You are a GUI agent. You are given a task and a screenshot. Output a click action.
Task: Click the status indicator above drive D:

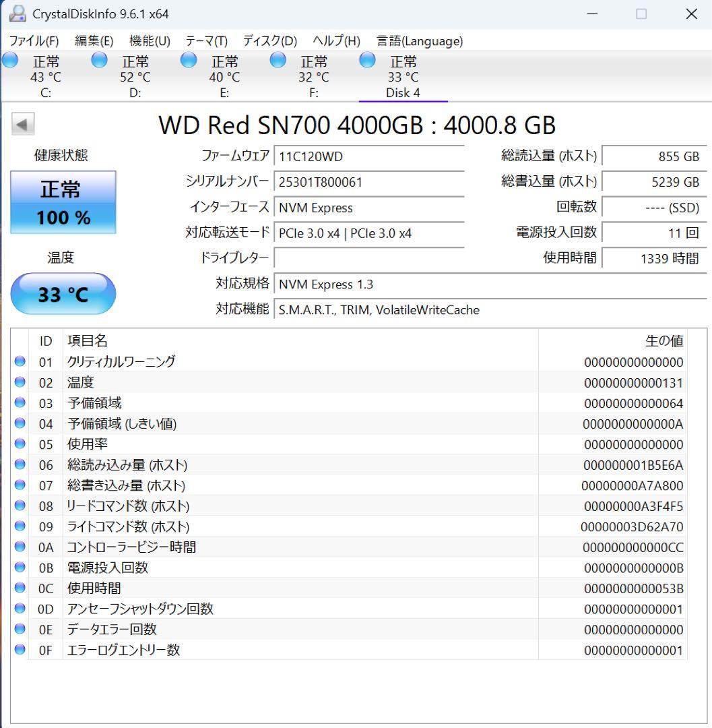tap(99, 60)
